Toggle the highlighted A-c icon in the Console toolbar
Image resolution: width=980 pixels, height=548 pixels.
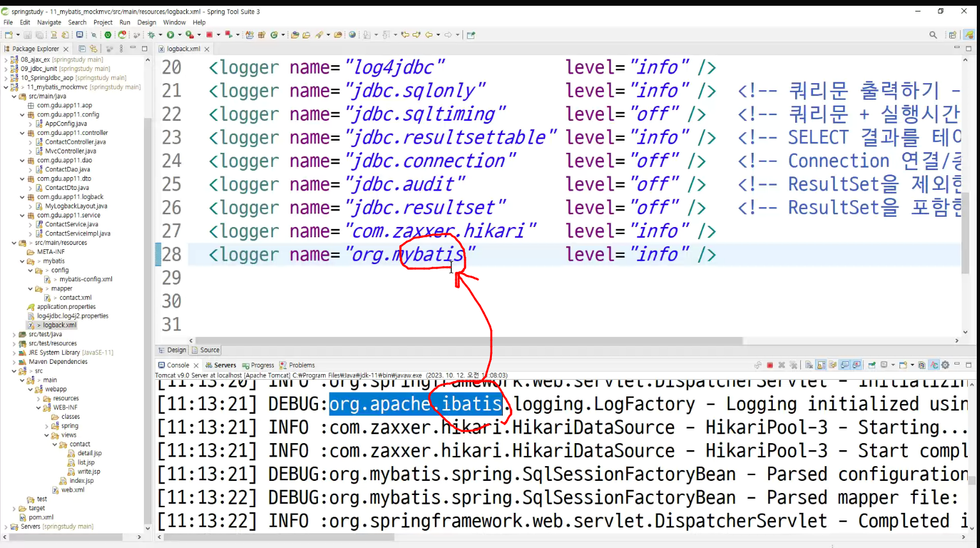point(934,365)
